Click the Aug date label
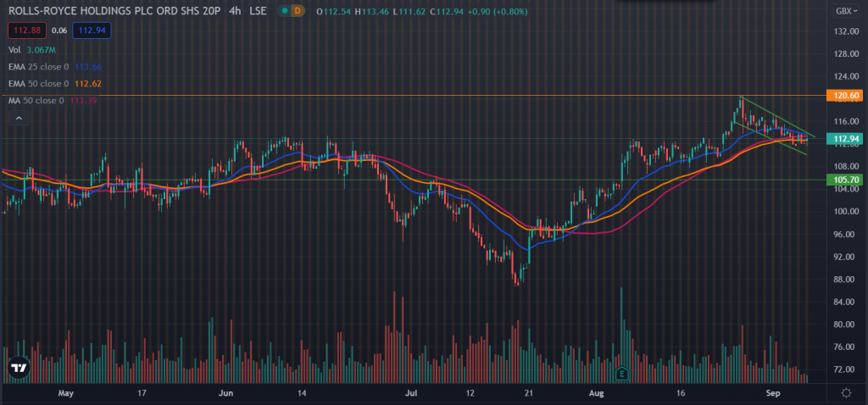The width and height of the screenshot is (868, 405). coord(596,393)
